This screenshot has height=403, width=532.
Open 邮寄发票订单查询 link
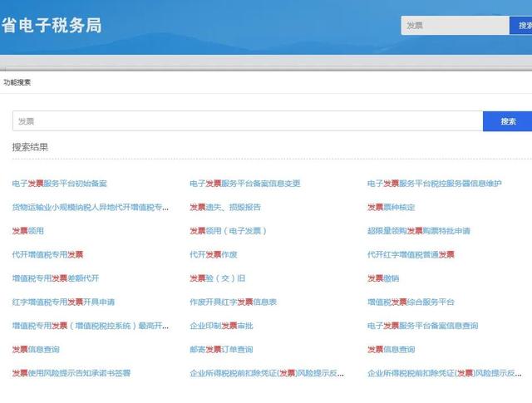coord(220,350)
